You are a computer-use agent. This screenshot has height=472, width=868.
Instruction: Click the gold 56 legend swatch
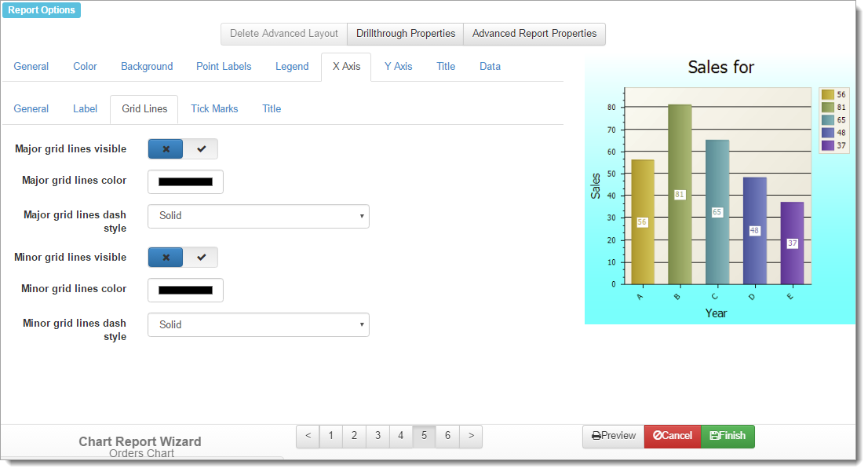(x=827, y=94)
